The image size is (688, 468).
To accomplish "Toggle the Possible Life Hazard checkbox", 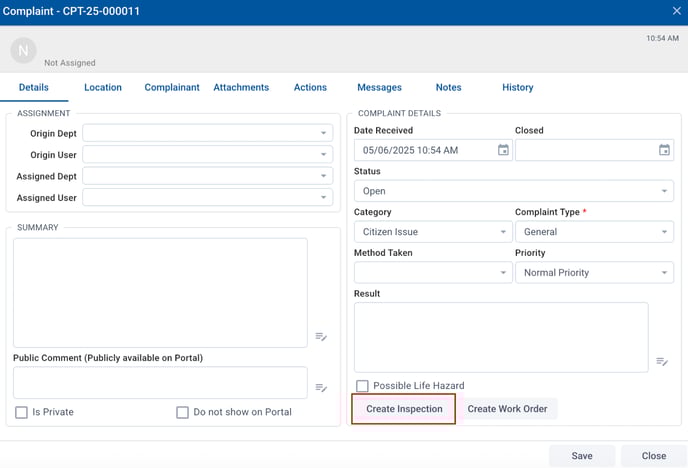I will 363,386.
